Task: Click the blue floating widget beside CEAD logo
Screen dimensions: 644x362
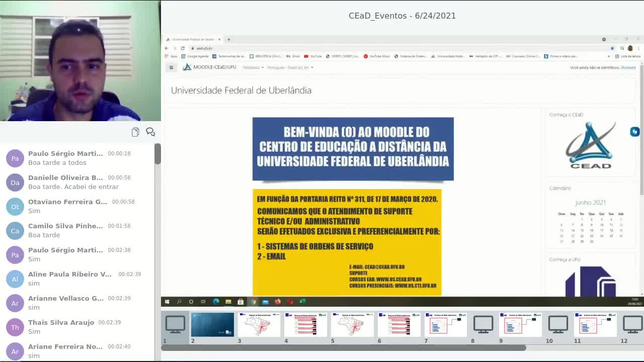Action: point(634,131)
